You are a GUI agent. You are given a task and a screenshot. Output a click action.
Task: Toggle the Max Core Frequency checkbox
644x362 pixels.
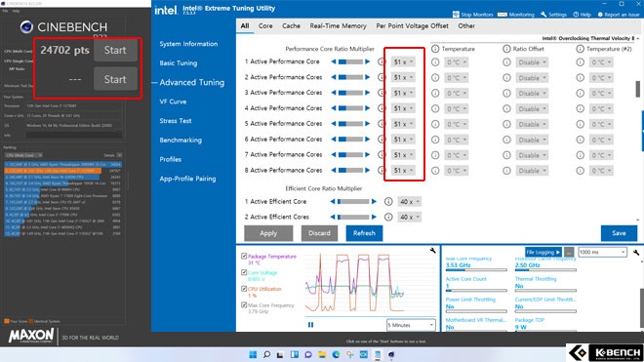[244, 304]
